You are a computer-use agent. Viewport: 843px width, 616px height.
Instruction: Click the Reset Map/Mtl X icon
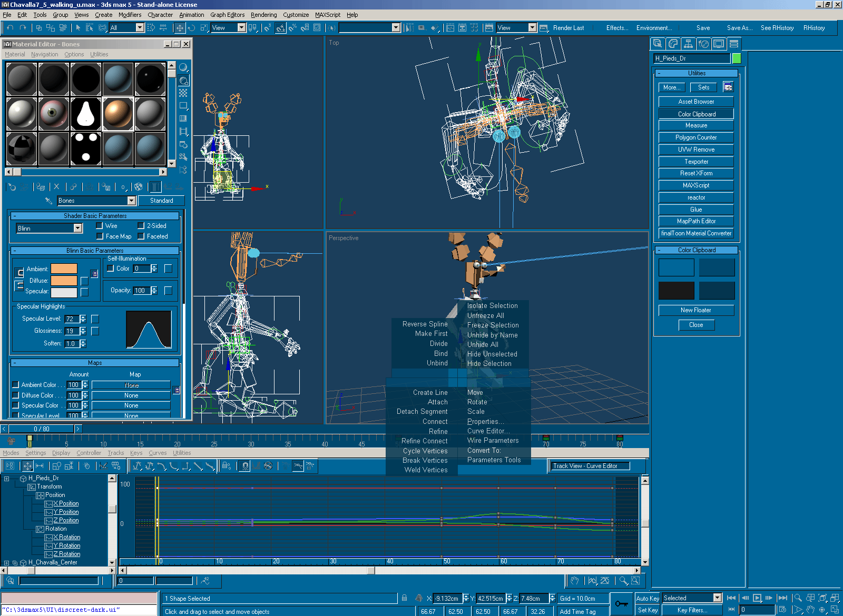pos(57,187)
